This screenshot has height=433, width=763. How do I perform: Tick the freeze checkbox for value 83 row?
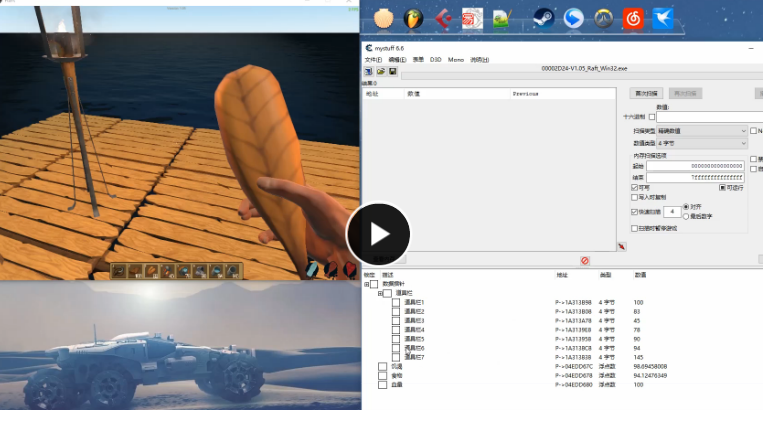point(396,311)
